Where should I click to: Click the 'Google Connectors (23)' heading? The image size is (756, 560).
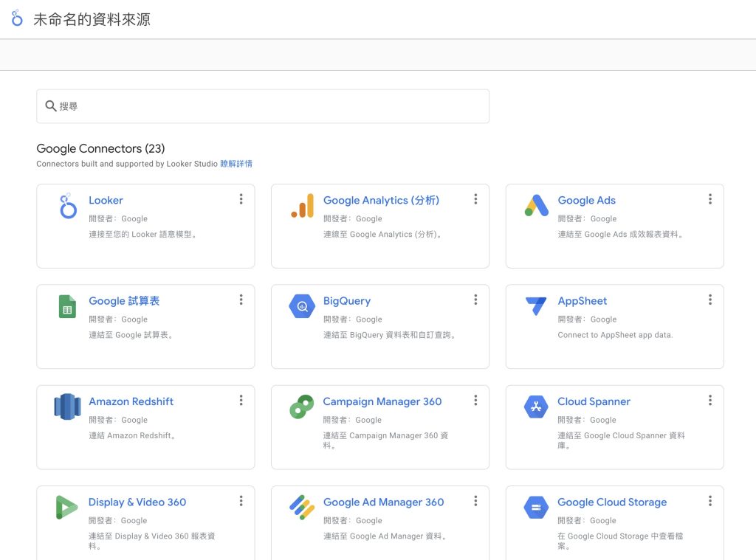pyautogui.click(x=100, y=148)
